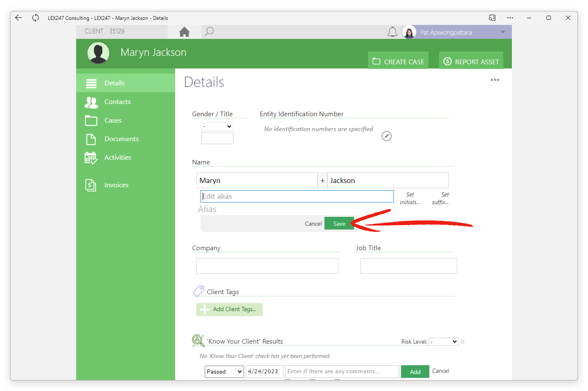
Task: Open the Passed status dropdown
Action: pos(224,372)
